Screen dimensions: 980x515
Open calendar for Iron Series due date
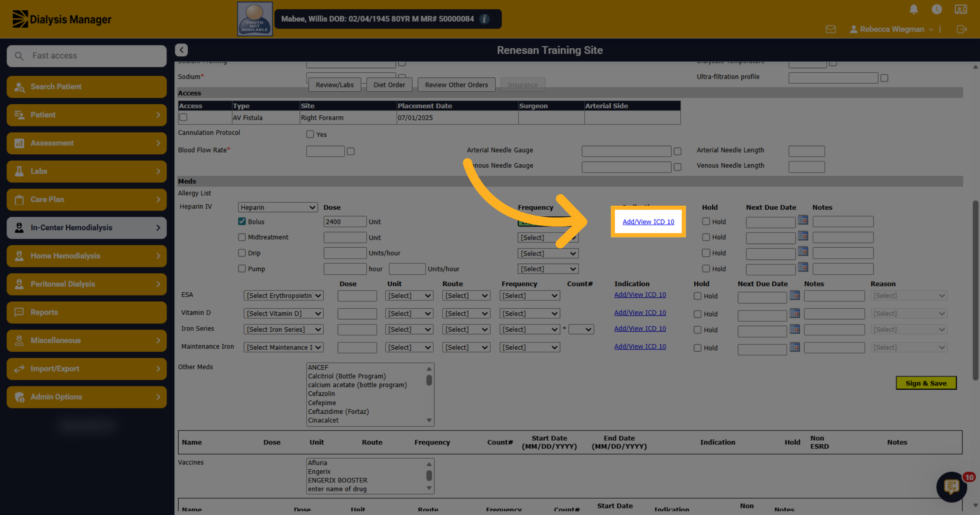click(x=795, y=329)
